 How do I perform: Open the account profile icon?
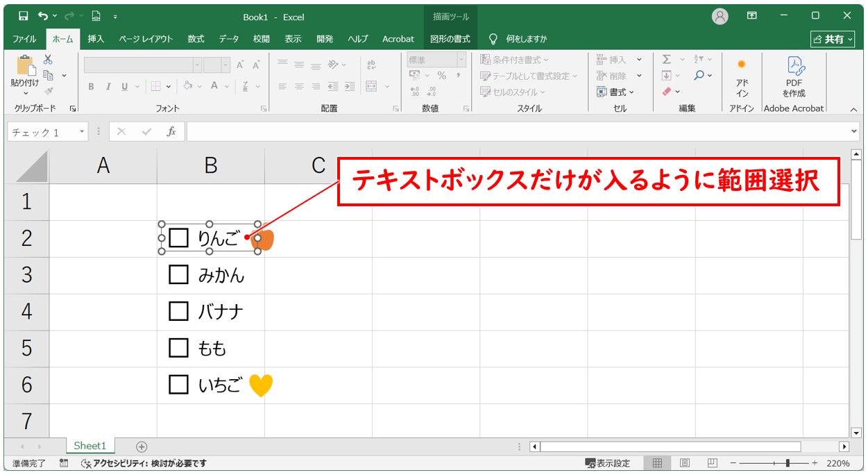(720, 17)
